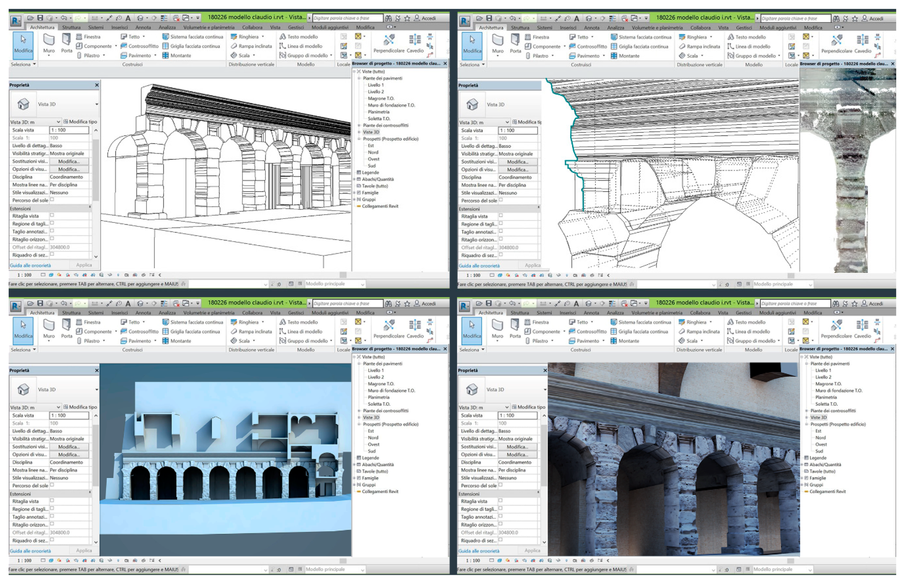Screen dimensions: 907x588
Task: Enable Percorso del sole checkbox in top-left window
Action: [x=52, y=199]
